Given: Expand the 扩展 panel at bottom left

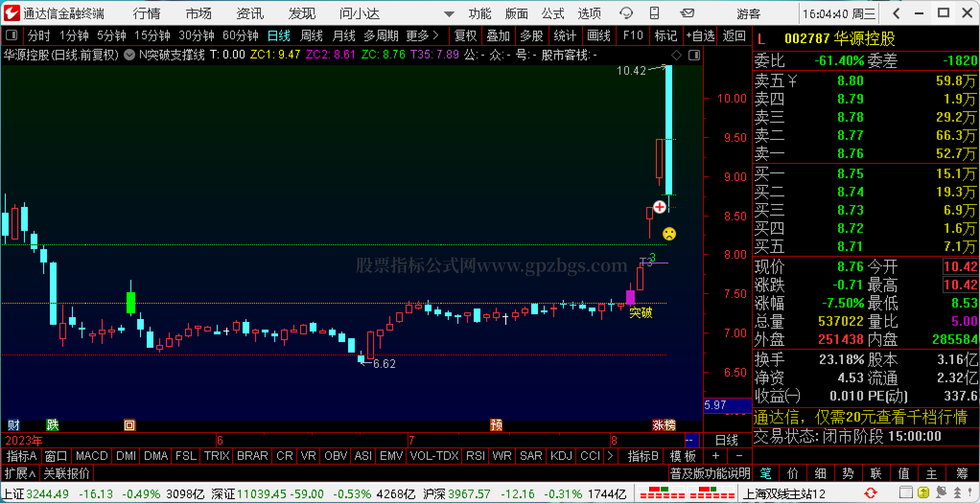Looking at the screenshot, I should pyautogui.click(x=20, y=474).
